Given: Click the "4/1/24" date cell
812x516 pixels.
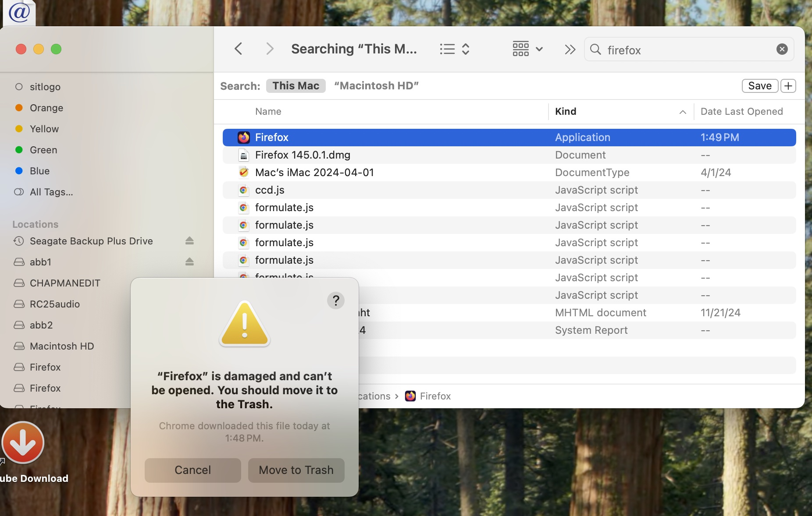Looking at the screenshot, I should tap(716, 173).
